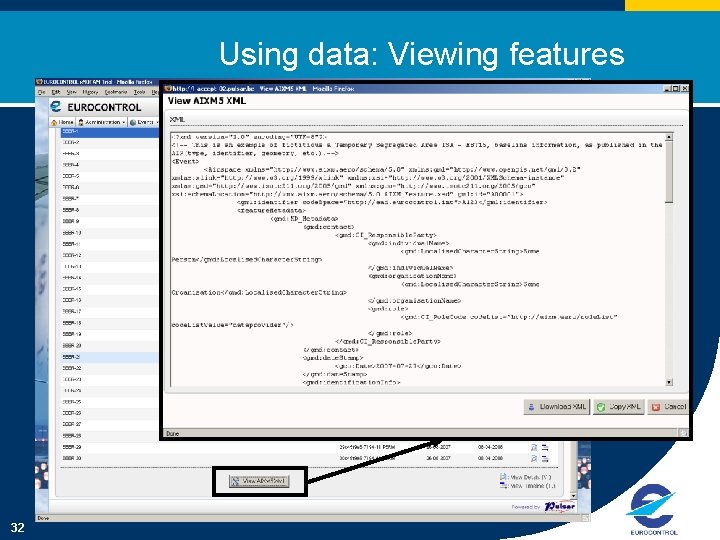Click the Firefox icon in EUROCONTROL window title bar
This screenshot has height=540, width=720.
point(39,82)
